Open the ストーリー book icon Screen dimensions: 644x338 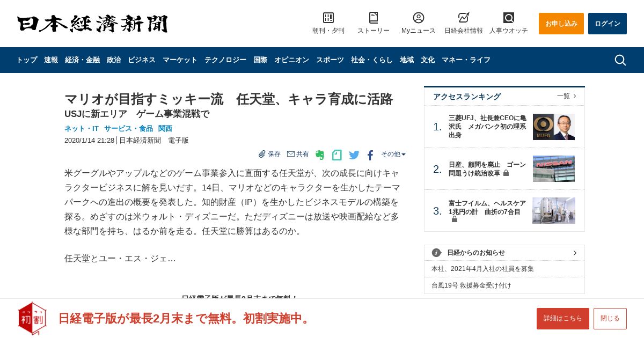tap(374, 18)
